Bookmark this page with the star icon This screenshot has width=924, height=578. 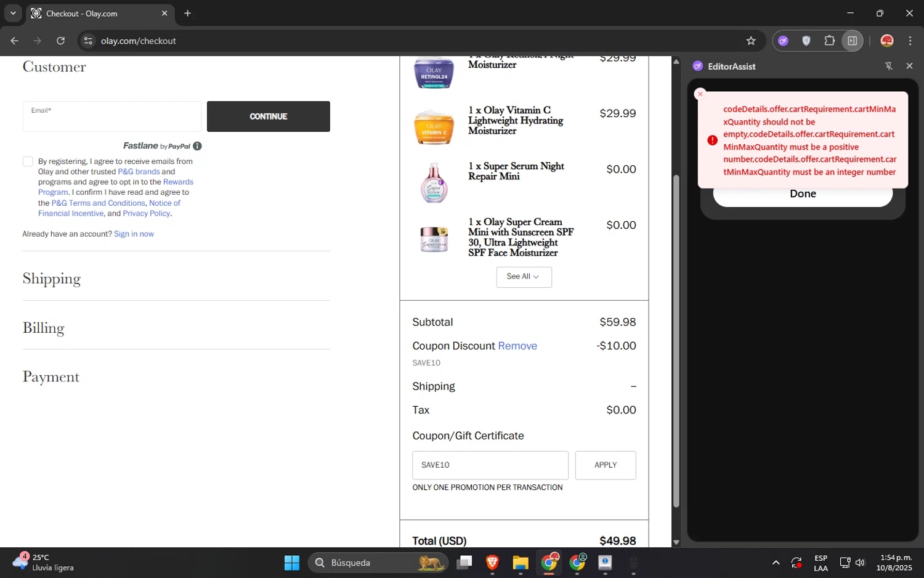click(x=750, y=41)
